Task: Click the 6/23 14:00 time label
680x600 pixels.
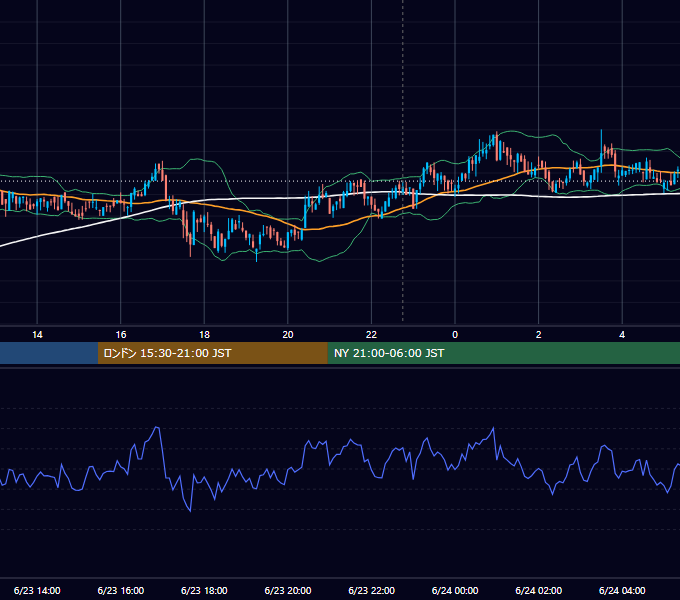Action: coord(37,590)
